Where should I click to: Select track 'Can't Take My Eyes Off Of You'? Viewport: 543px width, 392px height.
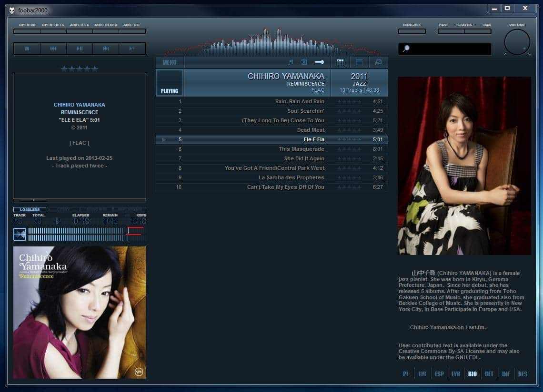272,187
